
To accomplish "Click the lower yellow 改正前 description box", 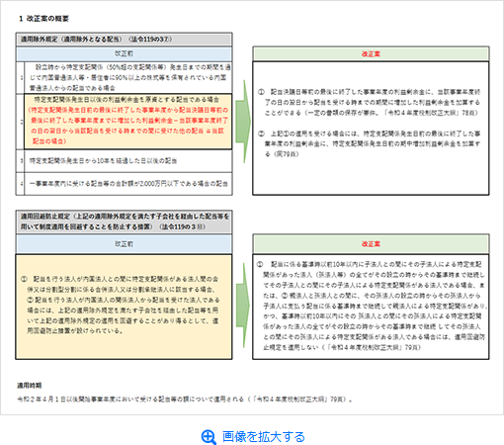I will 124,307.
